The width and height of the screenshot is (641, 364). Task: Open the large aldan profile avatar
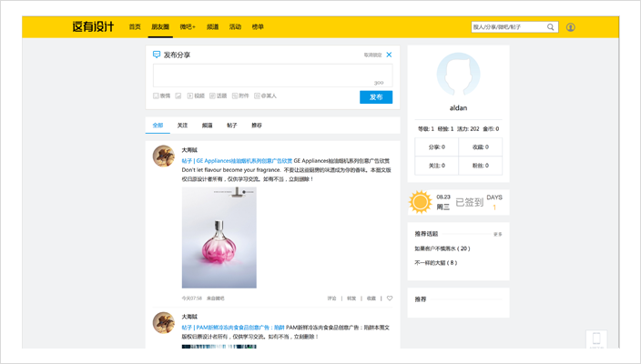pyautogui.click(x=458, y=75)
